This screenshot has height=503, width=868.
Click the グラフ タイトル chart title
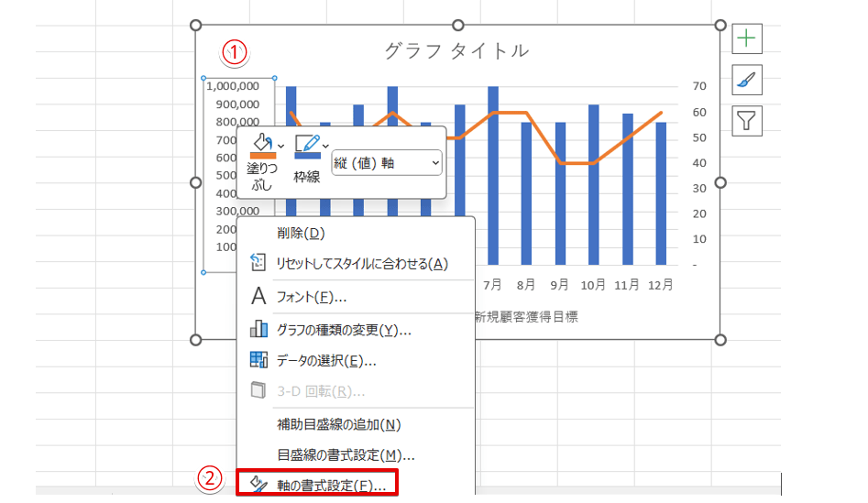click(x=456, y=51)
